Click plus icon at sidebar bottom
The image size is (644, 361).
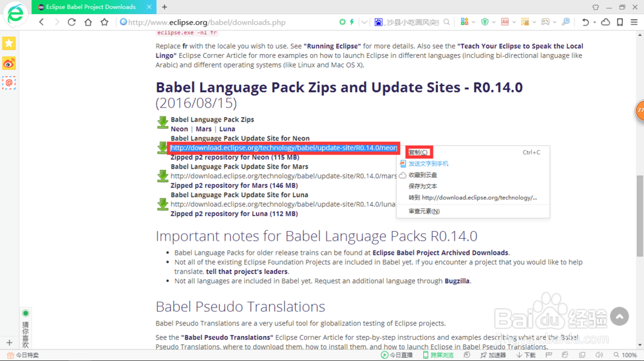(10, 342)
